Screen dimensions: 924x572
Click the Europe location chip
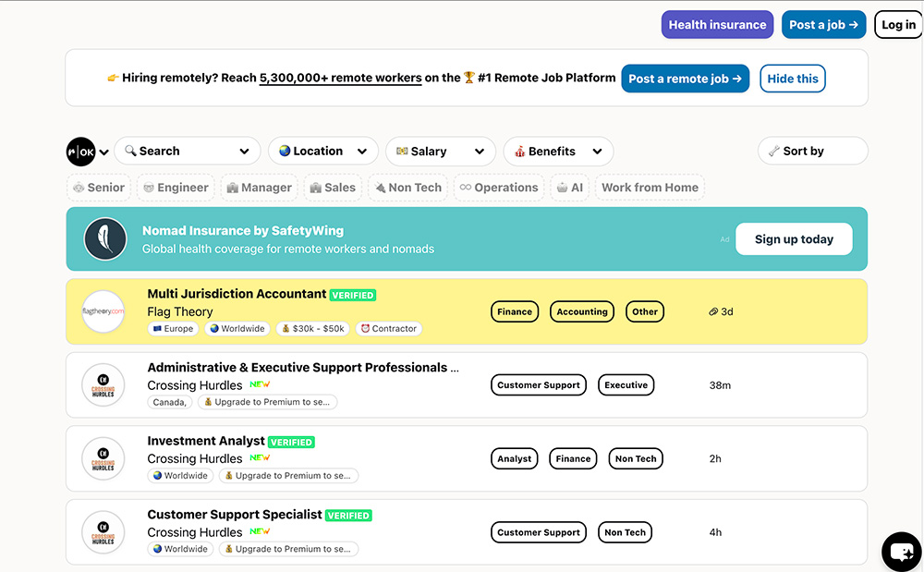tap(174, 329)
